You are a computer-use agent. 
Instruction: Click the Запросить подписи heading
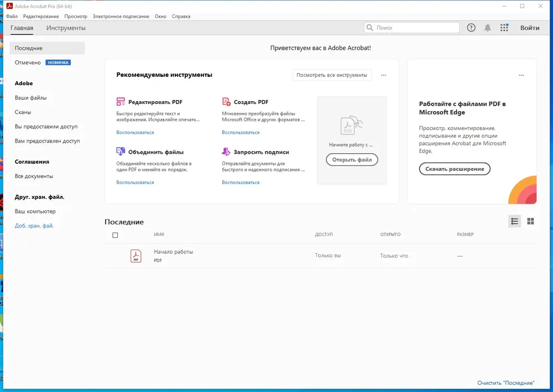click(x=262, y=152)
